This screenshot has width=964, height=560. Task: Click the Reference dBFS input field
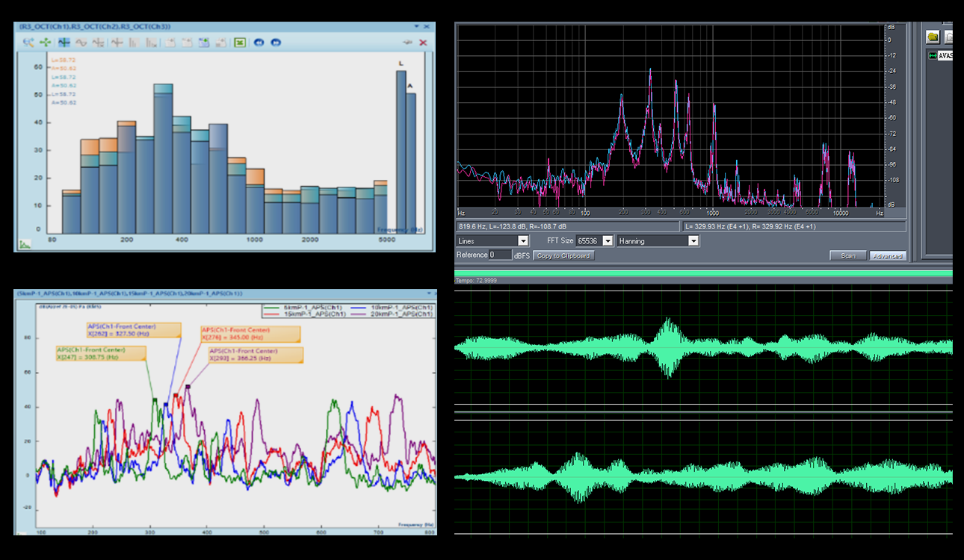pos(502,255)
